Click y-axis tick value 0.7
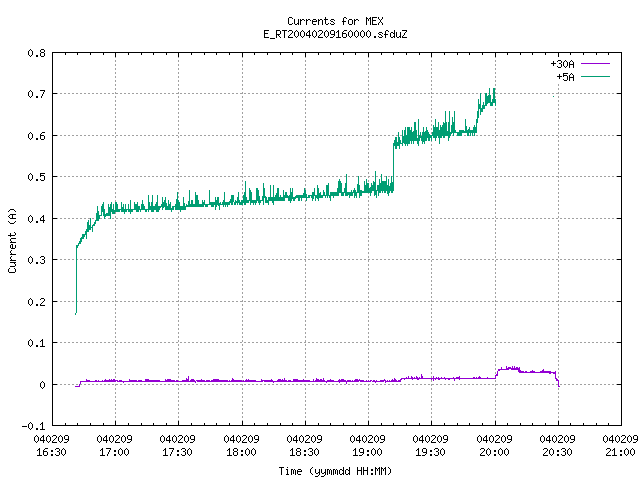Screen dimensions: 640x480 pyautogui.click(x=36, y=94)
